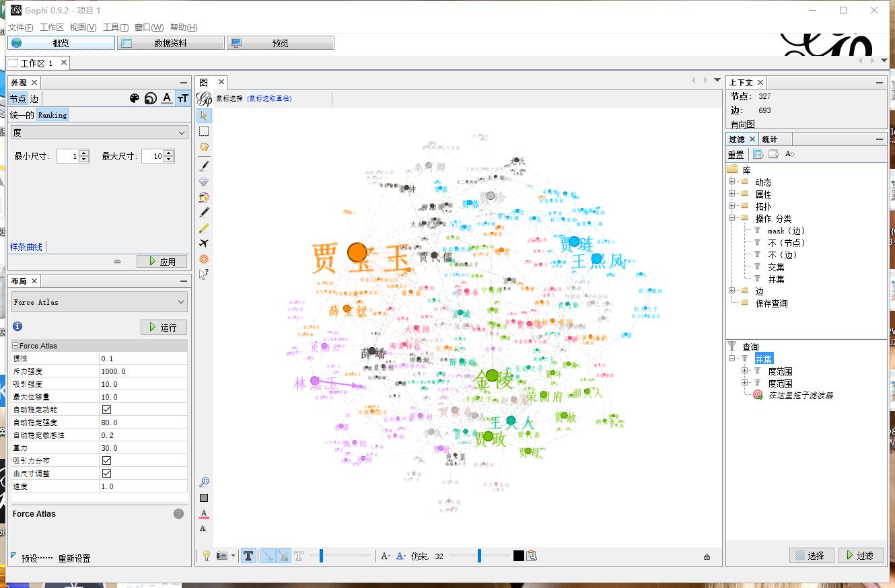
Task: Open the black label color swatch
Action: 518,556
